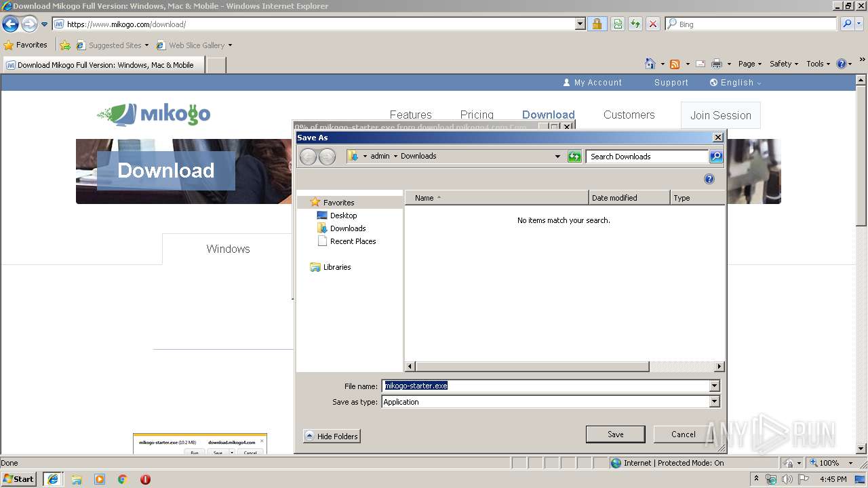Click the Print icon in command bar
868x488 pixels.
(x=716, y=64)
